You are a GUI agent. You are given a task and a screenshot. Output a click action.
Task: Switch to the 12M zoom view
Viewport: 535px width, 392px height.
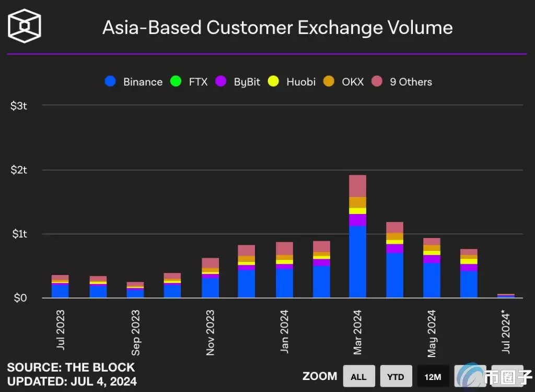click(x=433, y=376)
